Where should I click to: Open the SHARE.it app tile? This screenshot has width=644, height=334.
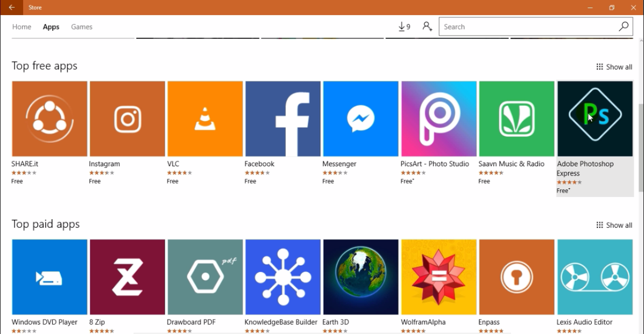[49, 119]
